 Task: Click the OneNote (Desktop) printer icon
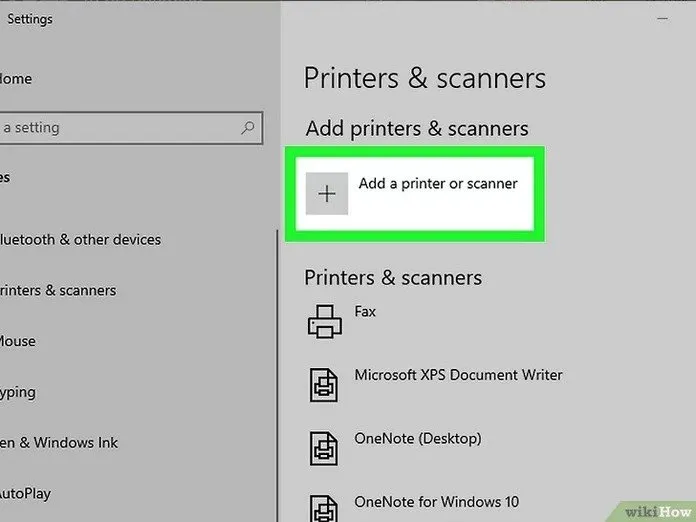click(324, 447)
